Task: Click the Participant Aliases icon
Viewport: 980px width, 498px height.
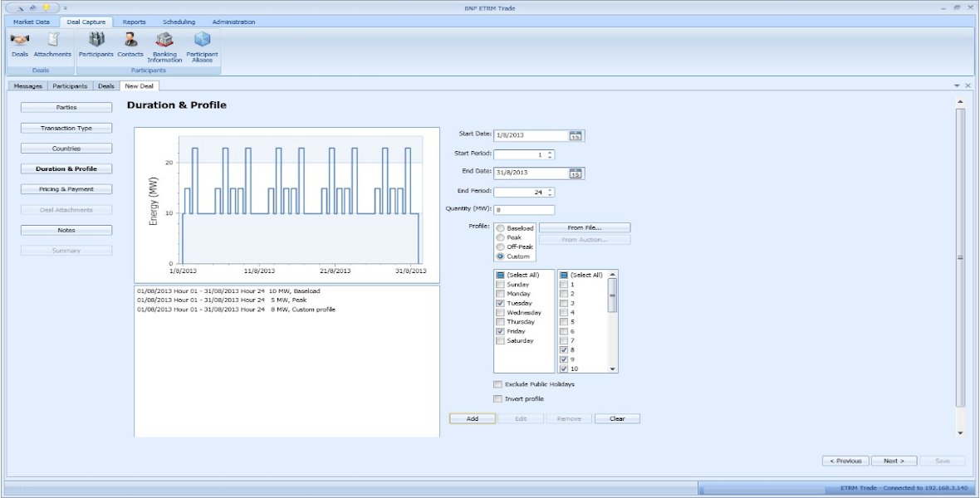Action: (202, 45)
